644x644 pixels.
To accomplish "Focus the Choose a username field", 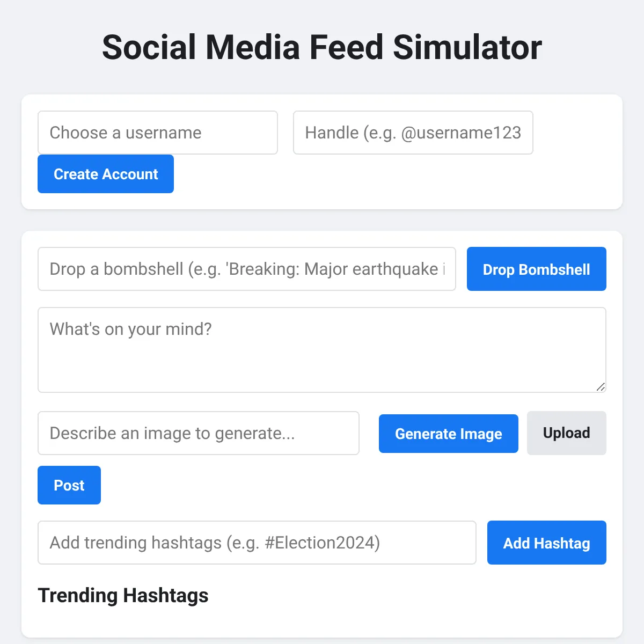I will [x=158, y=133].
